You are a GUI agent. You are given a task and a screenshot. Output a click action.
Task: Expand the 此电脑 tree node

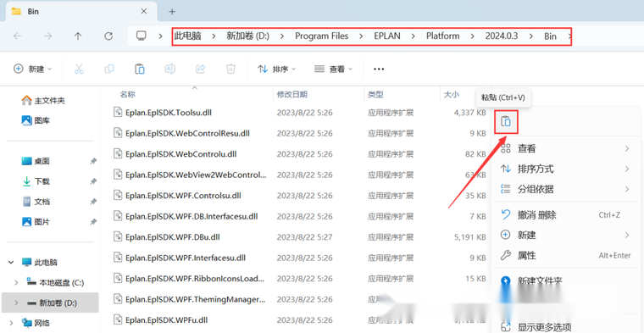[x=10, y=262]
